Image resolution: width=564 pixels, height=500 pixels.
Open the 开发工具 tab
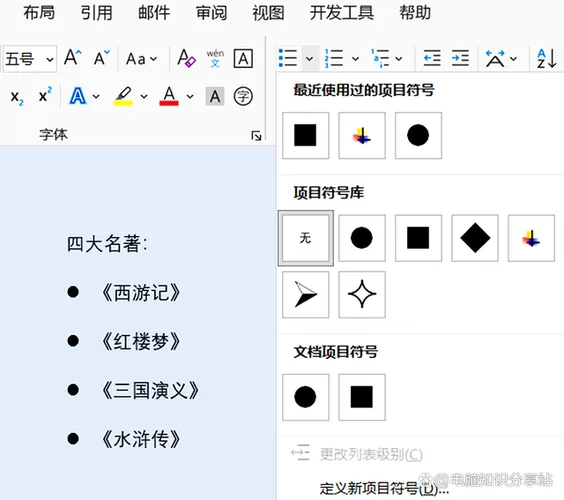point(342,13)
